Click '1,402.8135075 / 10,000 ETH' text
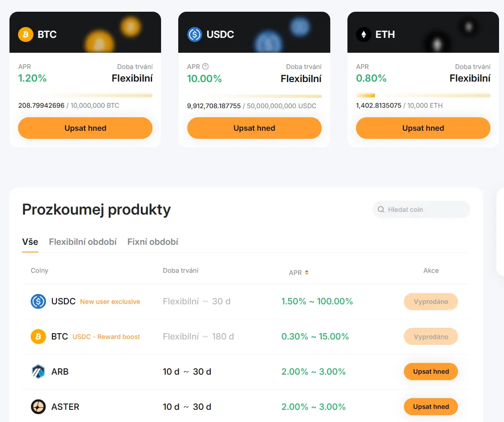Image resolution: width=504 pixels, height=422 pixels. pyautogui.click(x=399, y=105)
